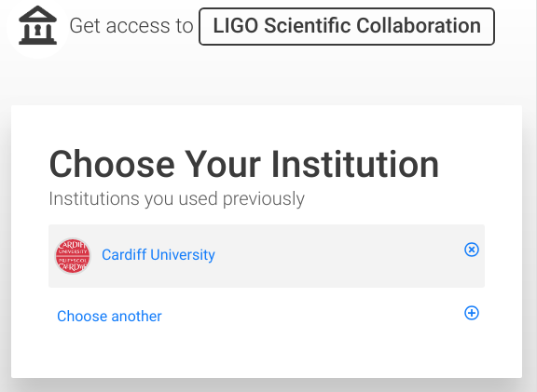Click the institution building icon
The width and height of the screenshot is (537, 392).
point(37,25)
